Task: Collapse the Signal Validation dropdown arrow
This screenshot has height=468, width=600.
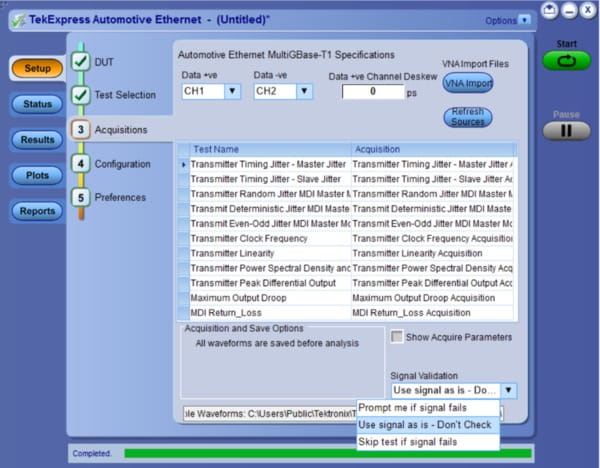Action: point(508,390)
